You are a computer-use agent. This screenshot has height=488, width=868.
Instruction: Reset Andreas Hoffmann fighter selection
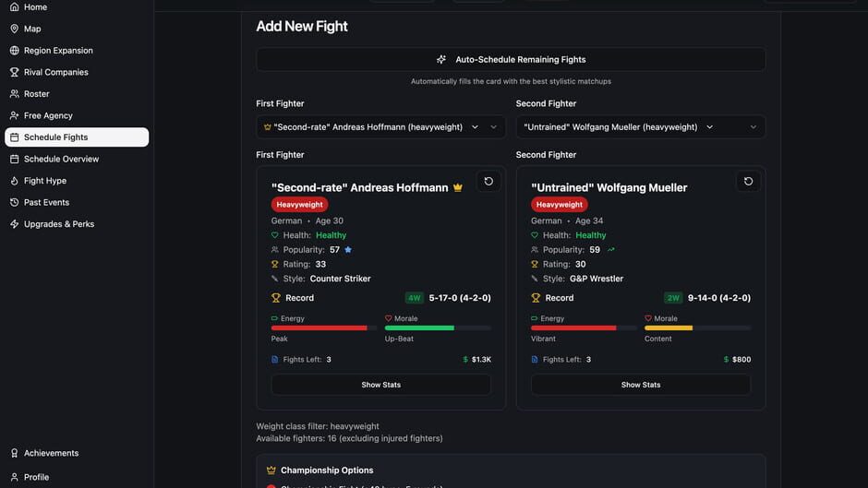488,182
